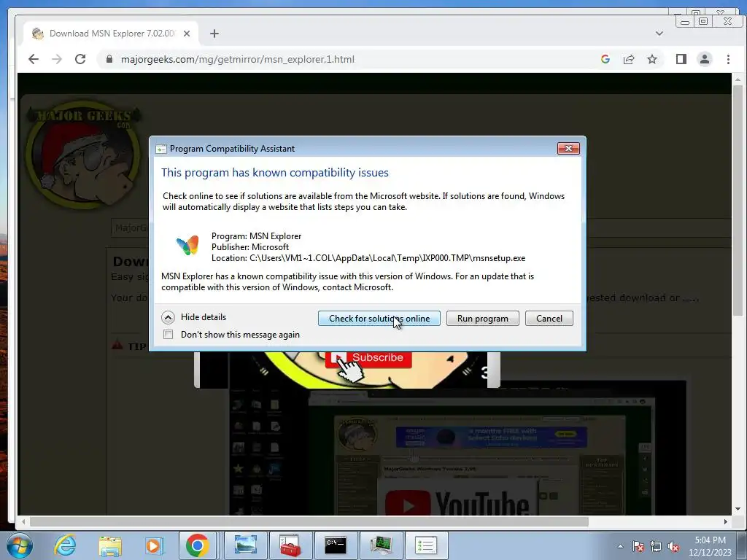Open the Chrome side panel
This screenshot has width=747, height=560.
point(681,59)
